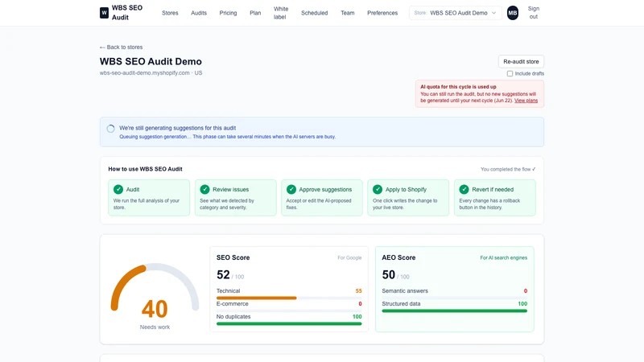Viewport: 644px width, 362px height.
Task: Open Preferences in the navigation
Action: coord(382,13)
